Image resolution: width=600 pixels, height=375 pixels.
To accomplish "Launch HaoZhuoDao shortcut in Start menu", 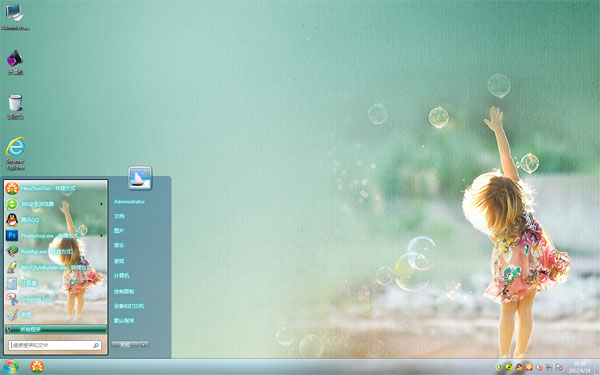I will click(55, 188).
